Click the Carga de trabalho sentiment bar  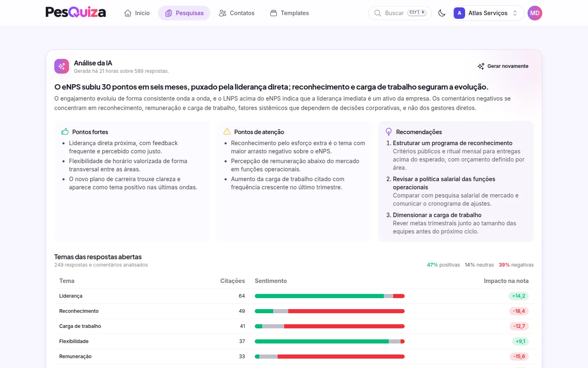click(x=330, y=326)
